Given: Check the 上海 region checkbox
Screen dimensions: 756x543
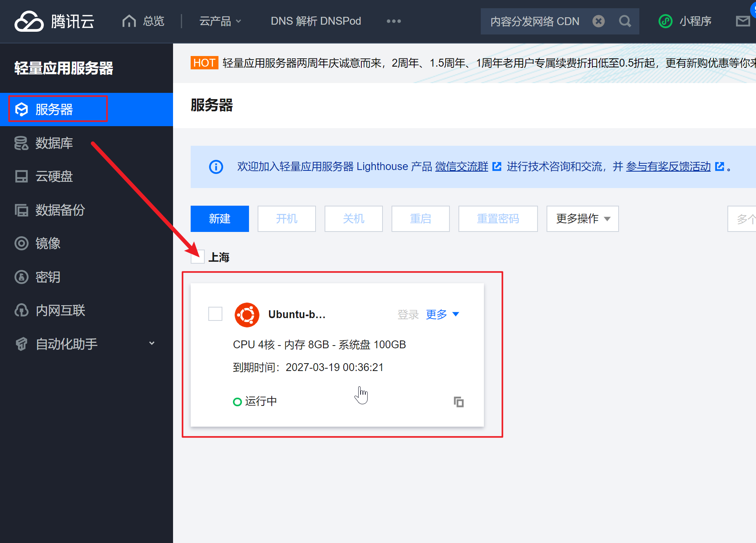Looking at the screenshot, I should [x=198, y=257].
